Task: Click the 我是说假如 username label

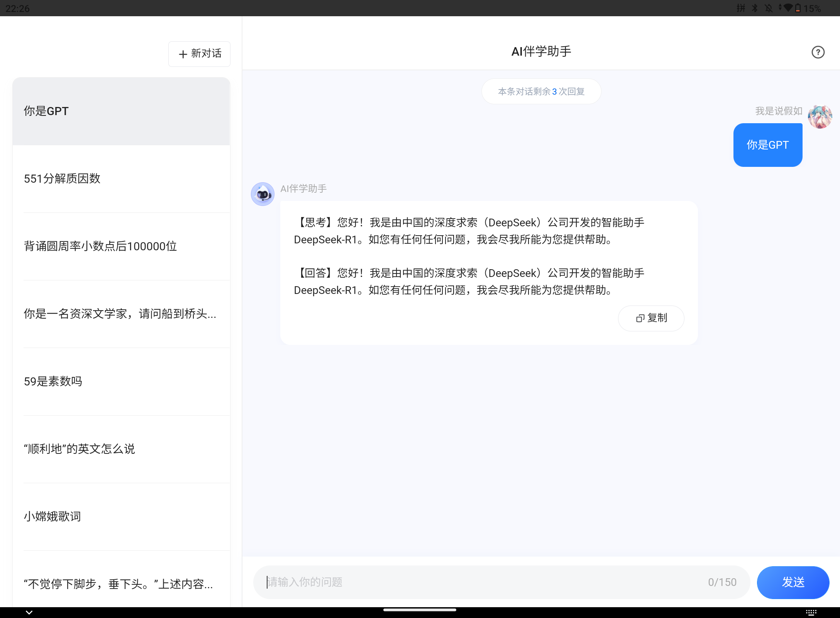Action: (x=779, y=111)
